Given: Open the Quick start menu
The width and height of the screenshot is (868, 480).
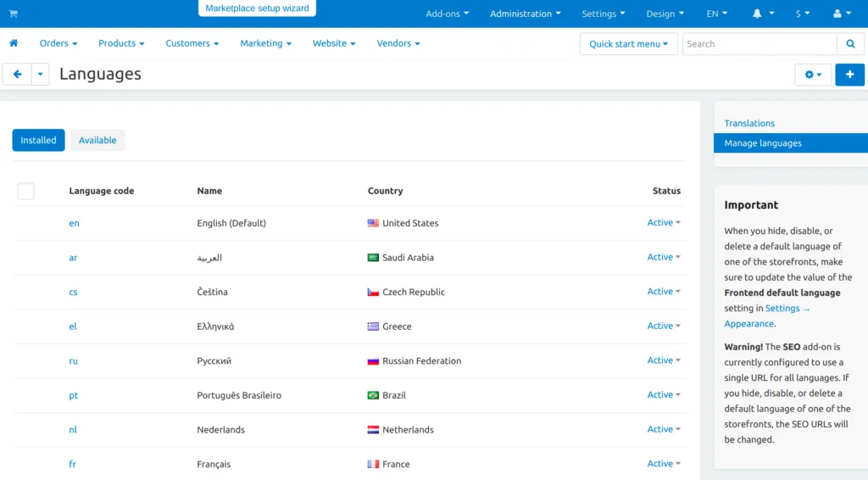Looking at the screenshot, I should [628, 44].
